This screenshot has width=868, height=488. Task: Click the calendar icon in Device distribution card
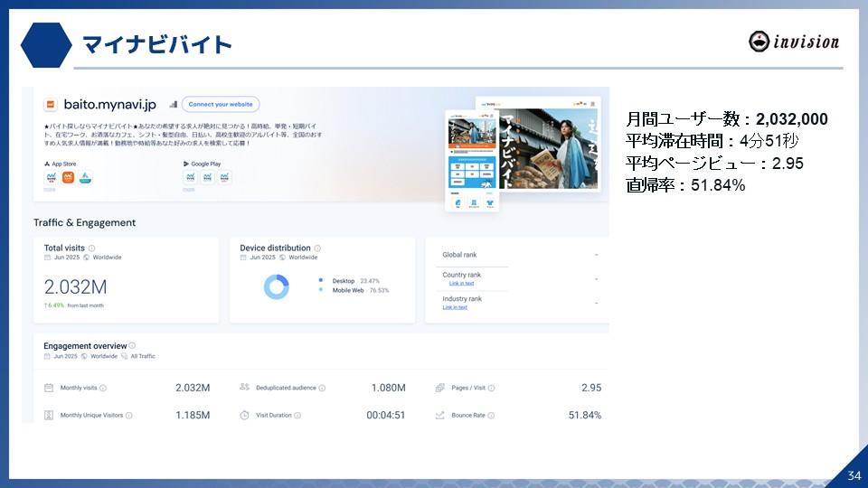tap(243, 258)
